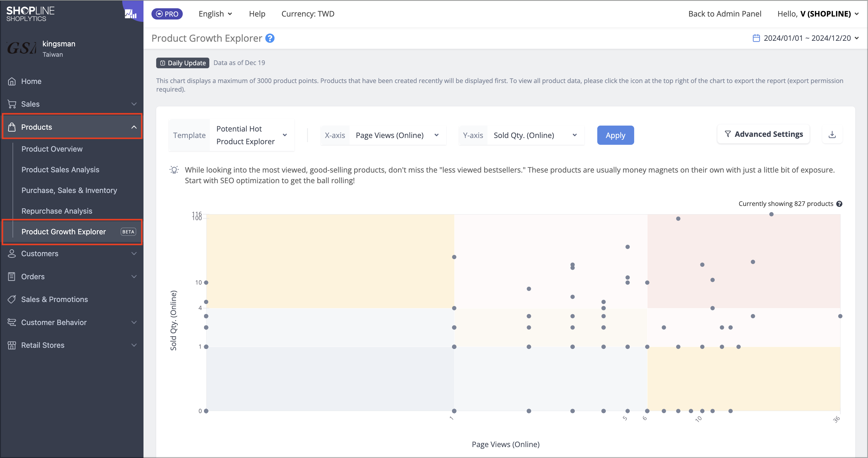Open the English language dropdown

215,14
